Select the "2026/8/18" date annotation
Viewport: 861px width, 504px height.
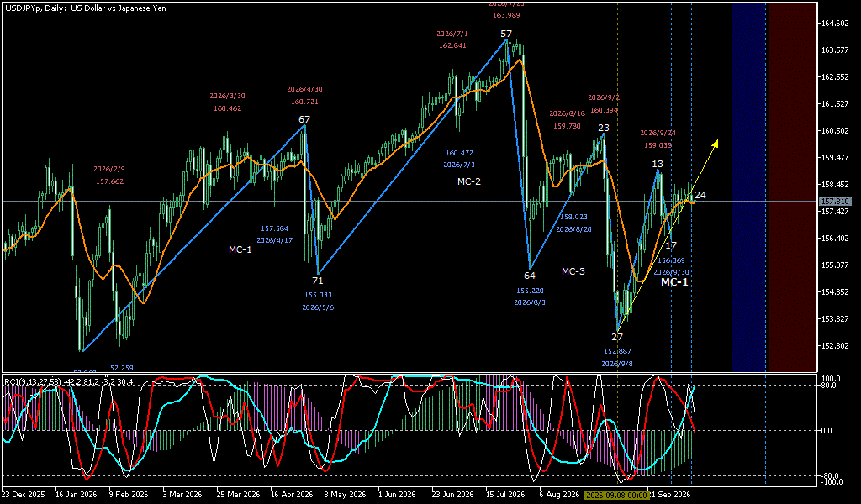(x=568, y=113)
